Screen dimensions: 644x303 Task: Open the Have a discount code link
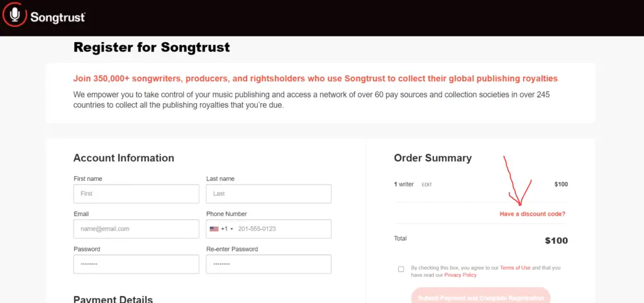click(x=532, y=214)
